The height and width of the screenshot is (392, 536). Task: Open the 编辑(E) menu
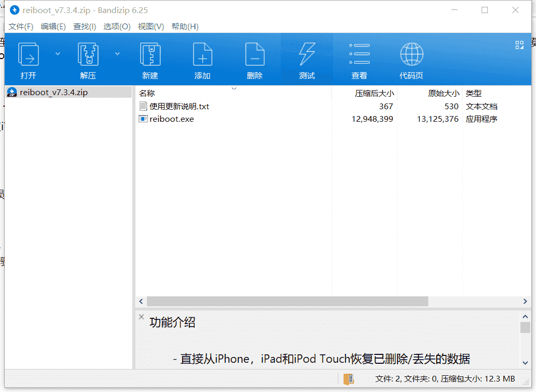point(53,27)
